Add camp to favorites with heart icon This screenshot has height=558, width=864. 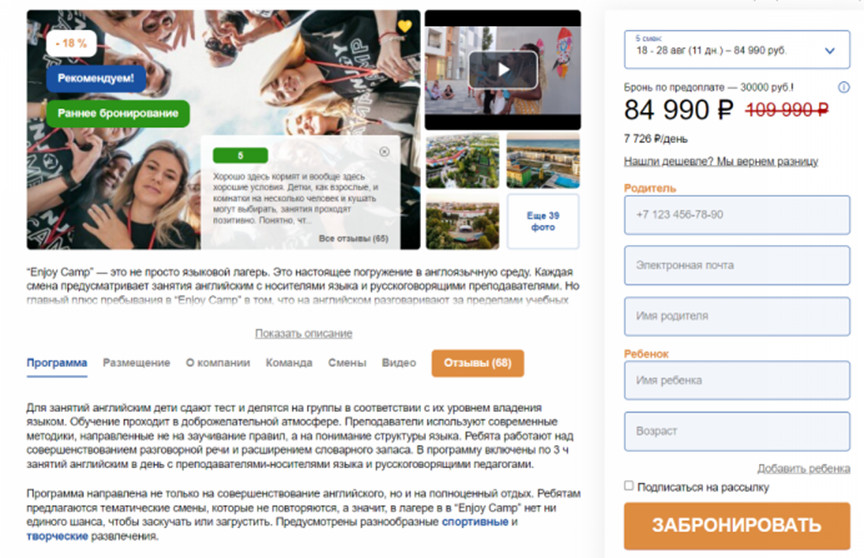click(x=404, y=26)
